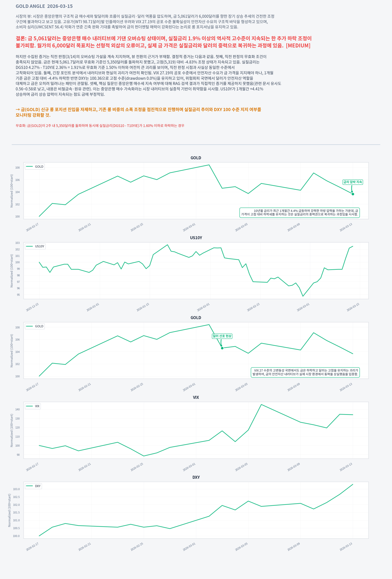Click the green marker dot under "금리 압박 지속"
The image size is (392, 579).
click(353, 194)
